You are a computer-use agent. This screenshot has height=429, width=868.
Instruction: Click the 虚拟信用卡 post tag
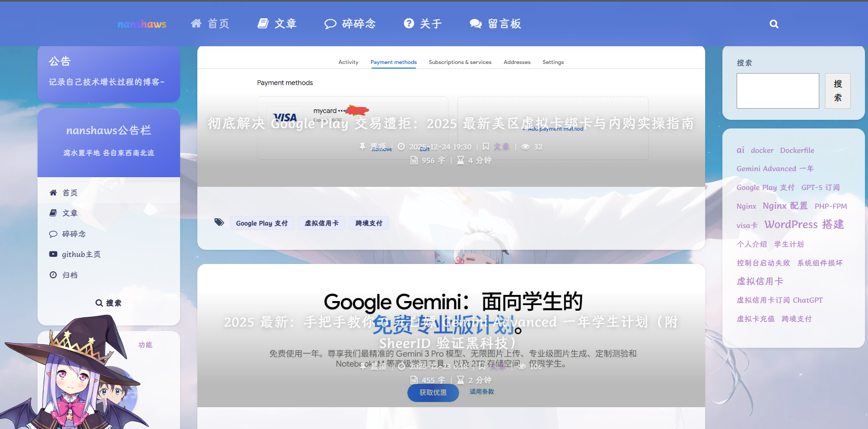click(321, 223)
